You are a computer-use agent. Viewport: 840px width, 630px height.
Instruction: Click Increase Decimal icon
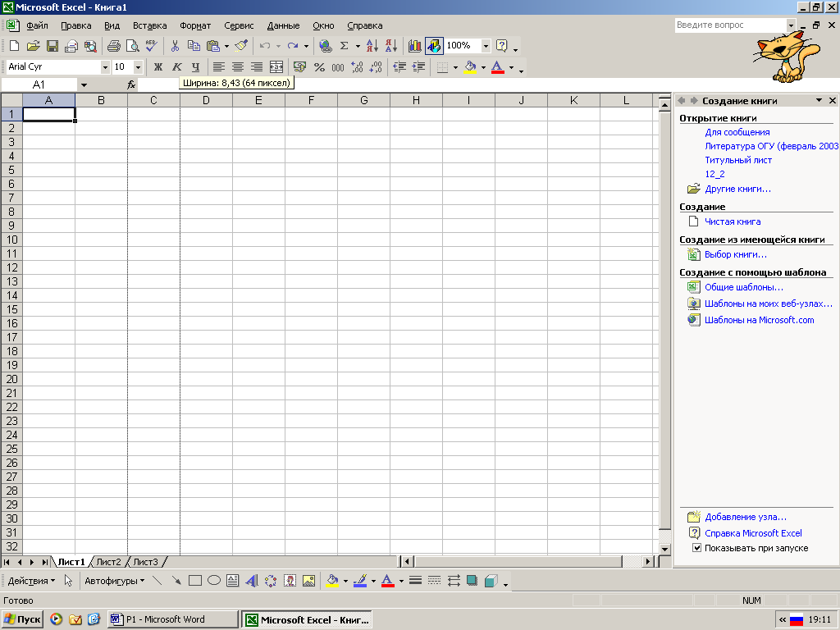pyautogui.click(x=357, y=67)
